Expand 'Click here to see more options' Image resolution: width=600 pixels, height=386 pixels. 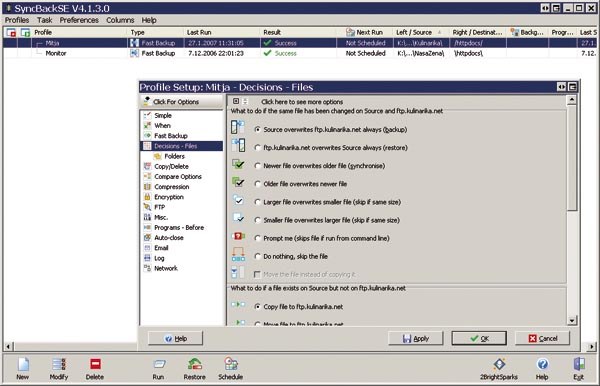tap(302, 102)
